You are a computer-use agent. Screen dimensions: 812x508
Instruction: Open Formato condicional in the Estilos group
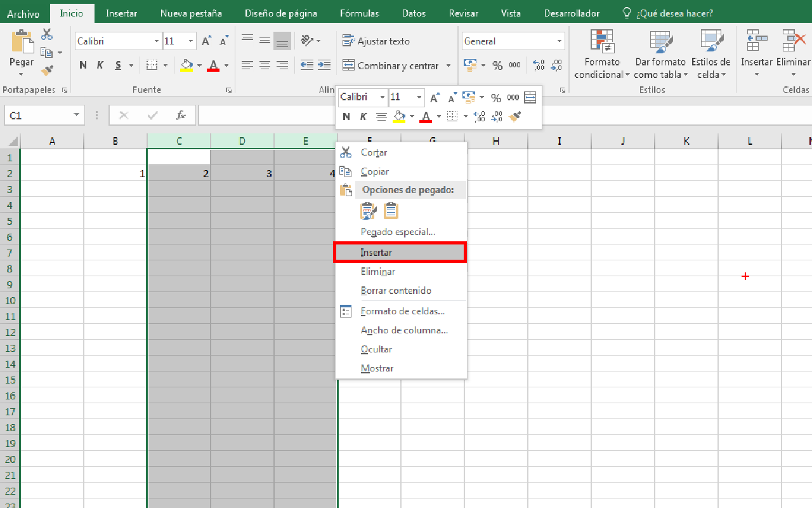tap(601, 54)
